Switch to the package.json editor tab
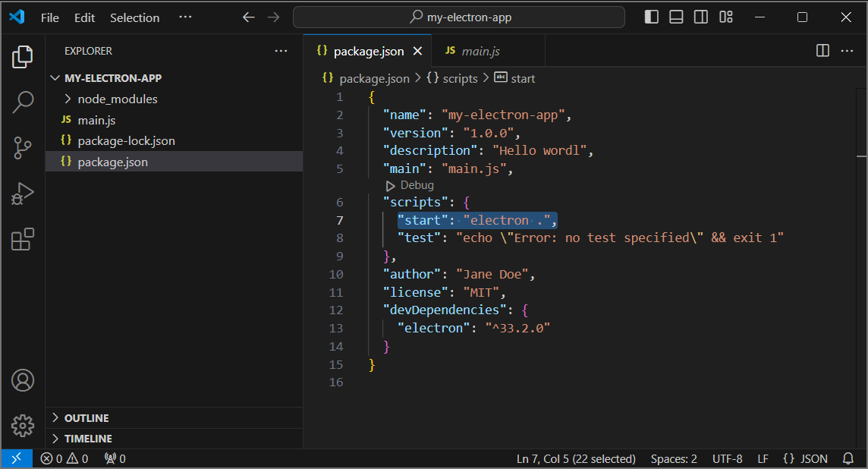 (368, 51)
